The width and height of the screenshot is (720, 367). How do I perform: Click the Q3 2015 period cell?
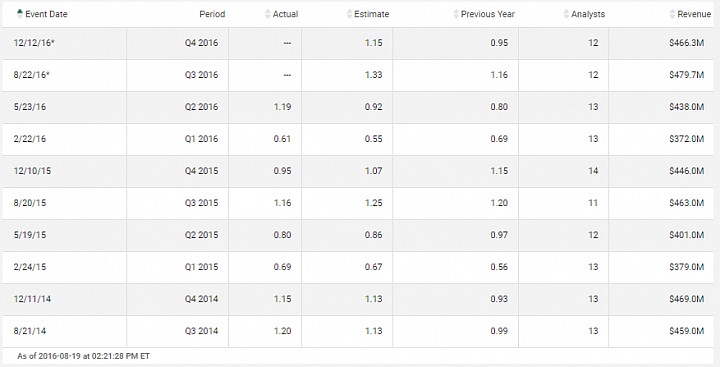178,203
